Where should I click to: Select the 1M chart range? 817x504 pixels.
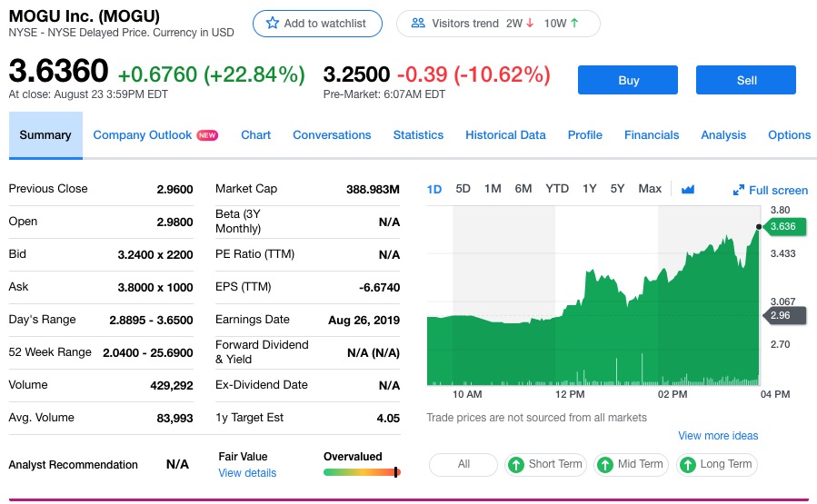(x=493, y=189)
